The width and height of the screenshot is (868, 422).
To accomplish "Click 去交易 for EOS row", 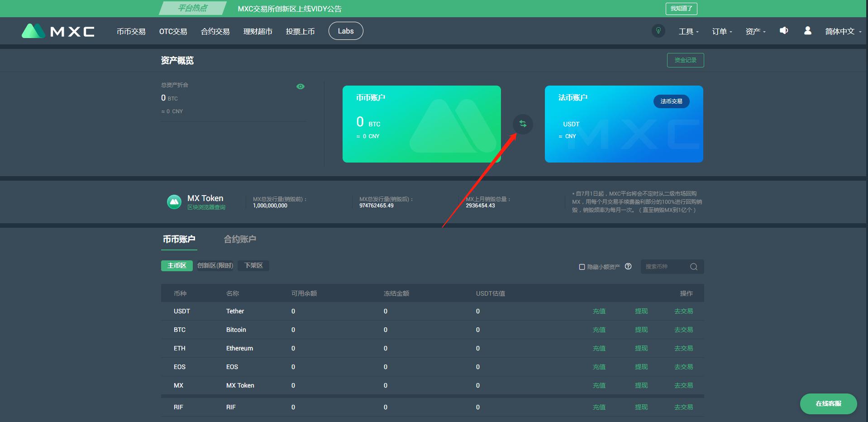I will coord(683,367).
